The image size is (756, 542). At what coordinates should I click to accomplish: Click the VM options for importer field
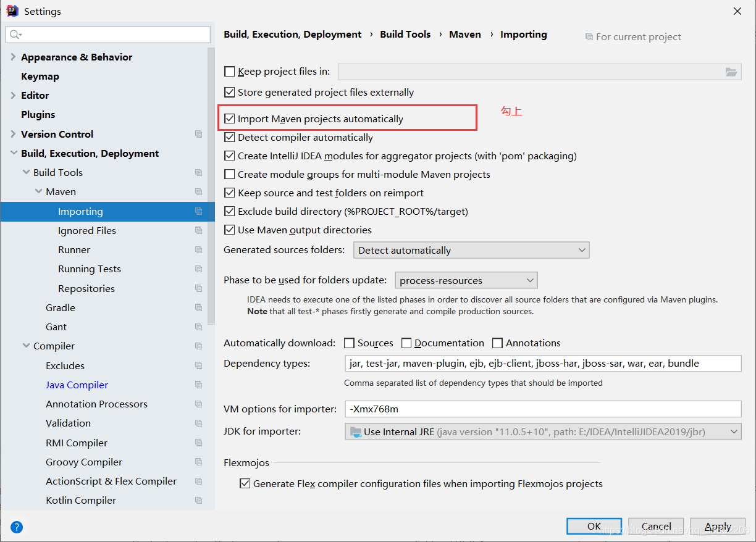click(x=543, y=409)
